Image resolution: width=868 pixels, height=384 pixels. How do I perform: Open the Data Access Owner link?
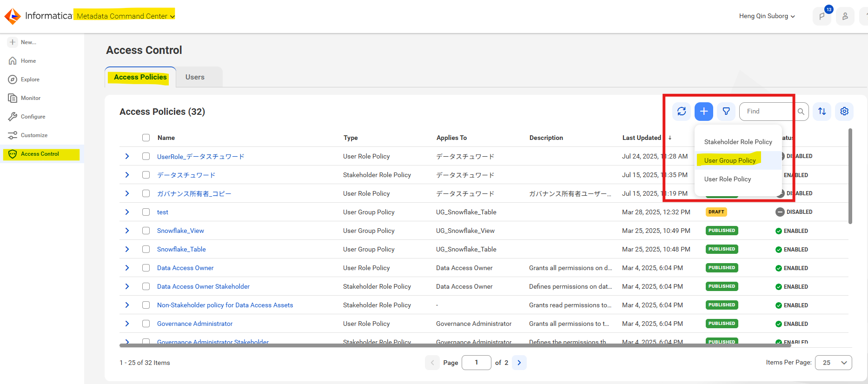tap(186, 268)
